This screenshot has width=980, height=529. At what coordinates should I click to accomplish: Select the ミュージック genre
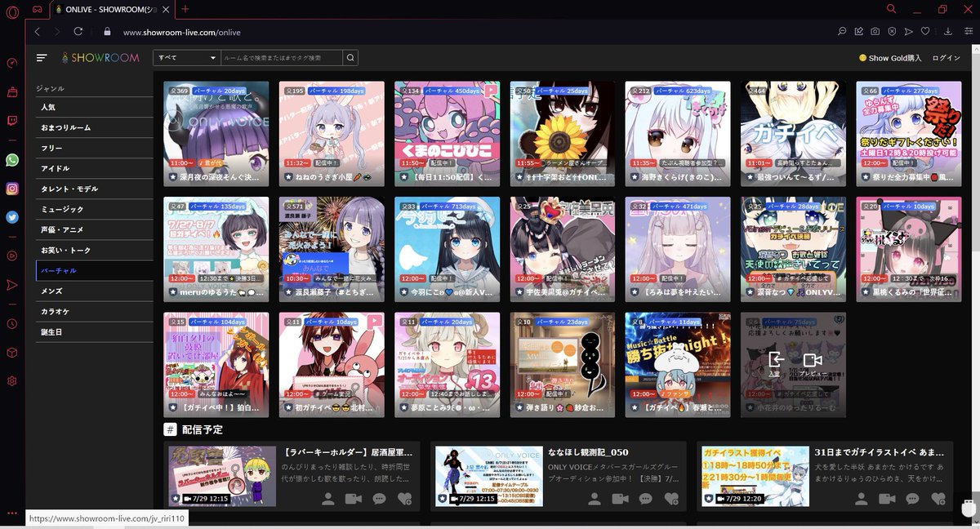coord(95,209)
